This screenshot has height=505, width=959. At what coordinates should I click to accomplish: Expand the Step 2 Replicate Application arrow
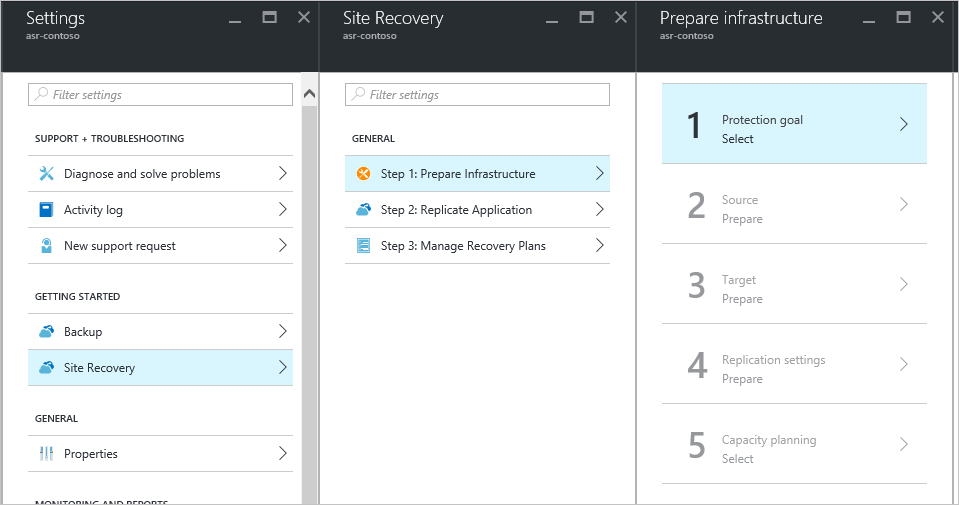[x=599, y=210]
